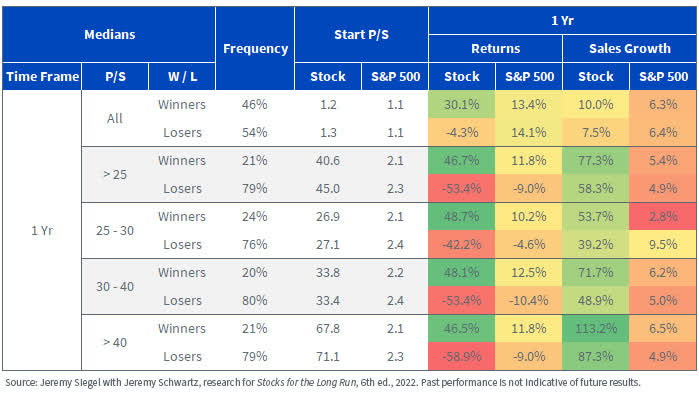Click the > 40 P/S row label
The width and height of the screenshot is (699, 394).
pos(115,343)
